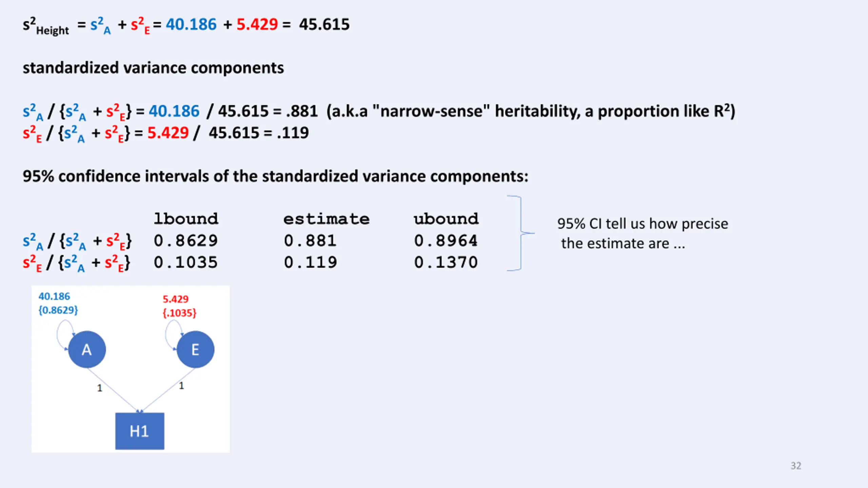Click the lbound column header
Screen dimensions: 868x488
point(186,219)
